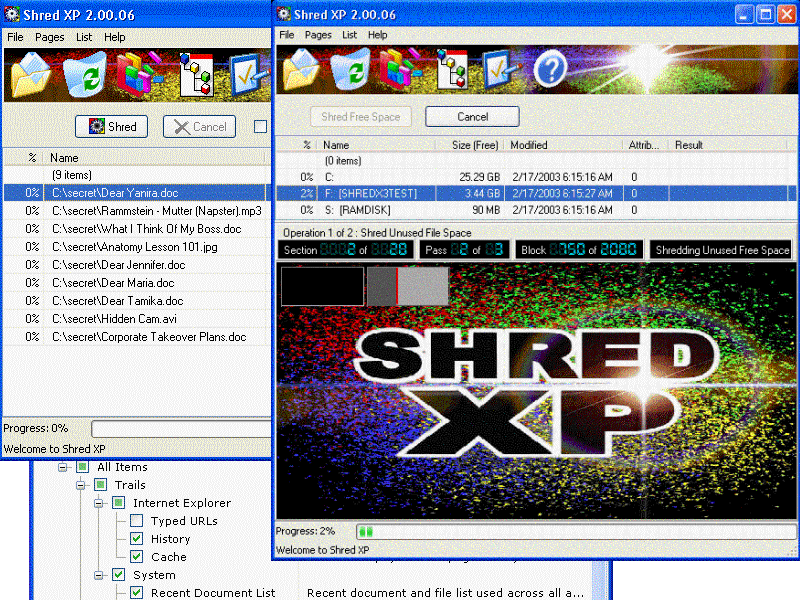This screenshot has height=600, width=800.
Task: Select the What I Think Of My Boss.doc file
Action: pyautogui.click(x=137, y=229)
